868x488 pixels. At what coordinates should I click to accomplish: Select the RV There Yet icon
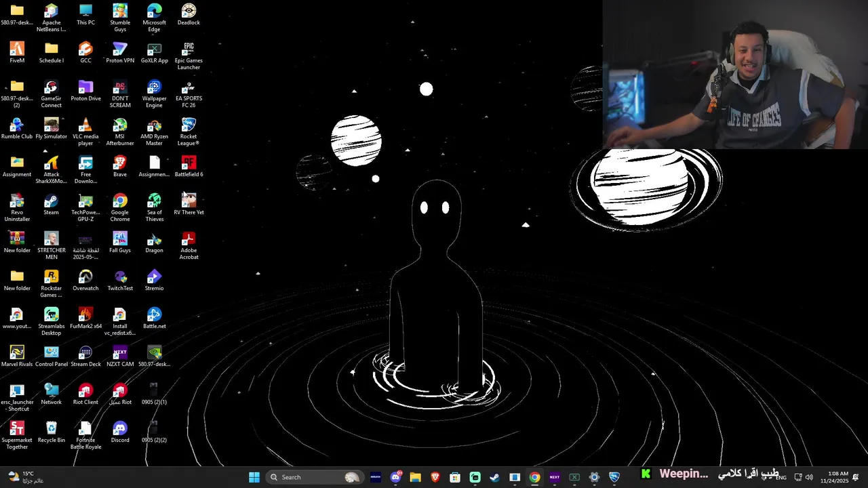point(189,204)
